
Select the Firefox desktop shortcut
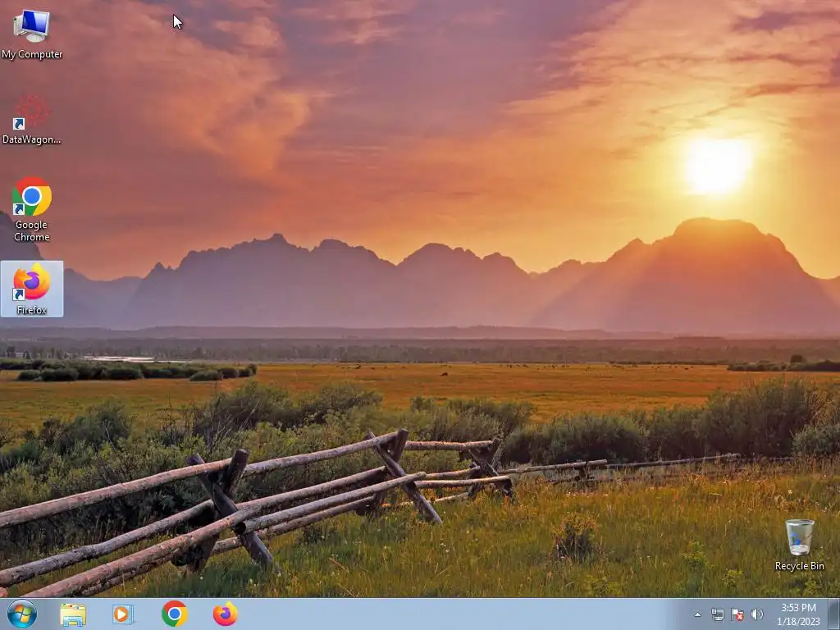pyautogui.click(x=32, y=289)
